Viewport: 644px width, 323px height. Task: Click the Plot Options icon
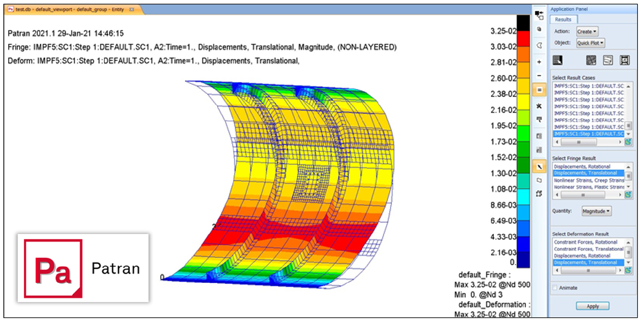coord(624,60)
